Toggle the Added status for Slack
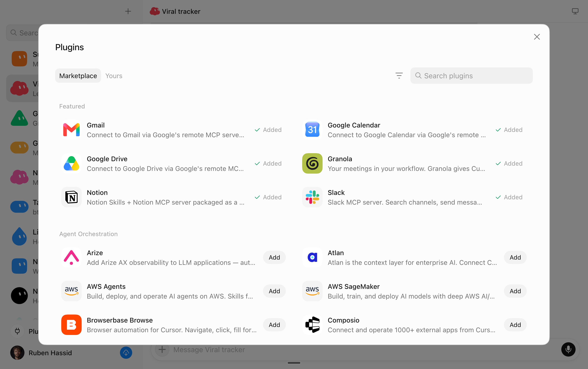 509,197
